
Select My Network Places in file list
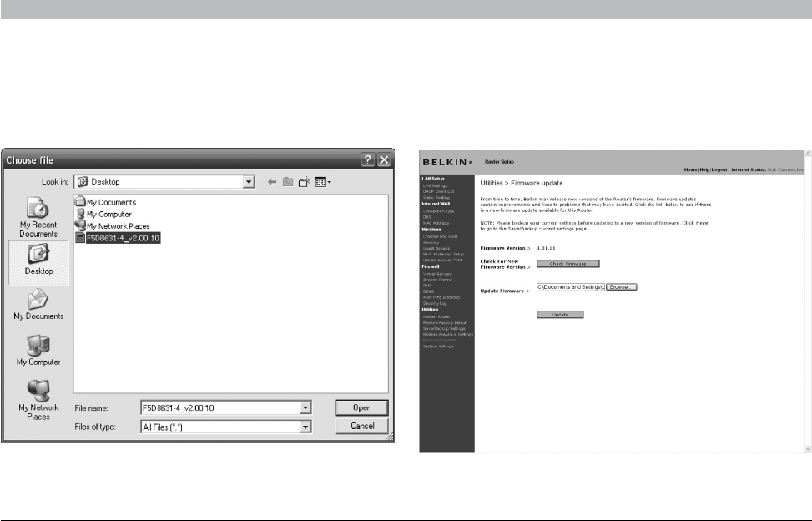pos(113,225)
